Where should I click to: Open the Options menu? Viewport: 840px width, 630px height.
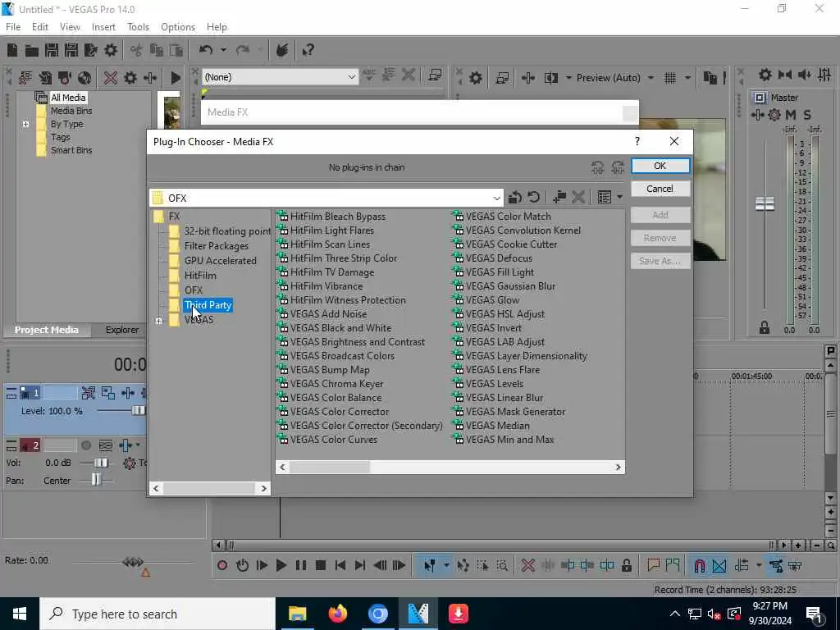pyautogui.click(x=178, y=27)
